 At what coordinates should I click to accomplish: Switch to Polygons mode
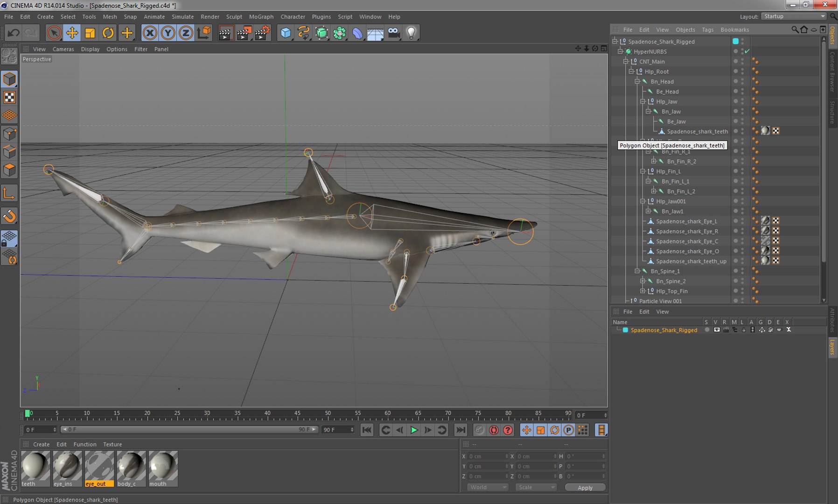(x=9, y=170)
